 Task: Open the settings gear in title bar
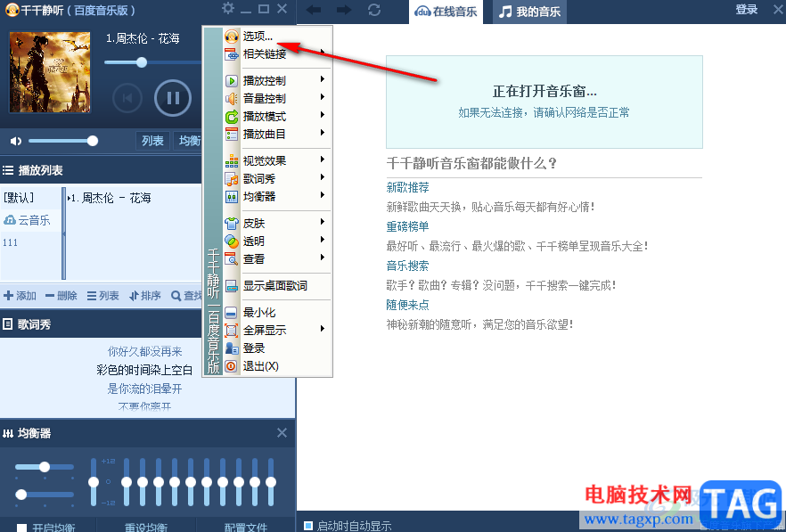(x=228, y=9)
